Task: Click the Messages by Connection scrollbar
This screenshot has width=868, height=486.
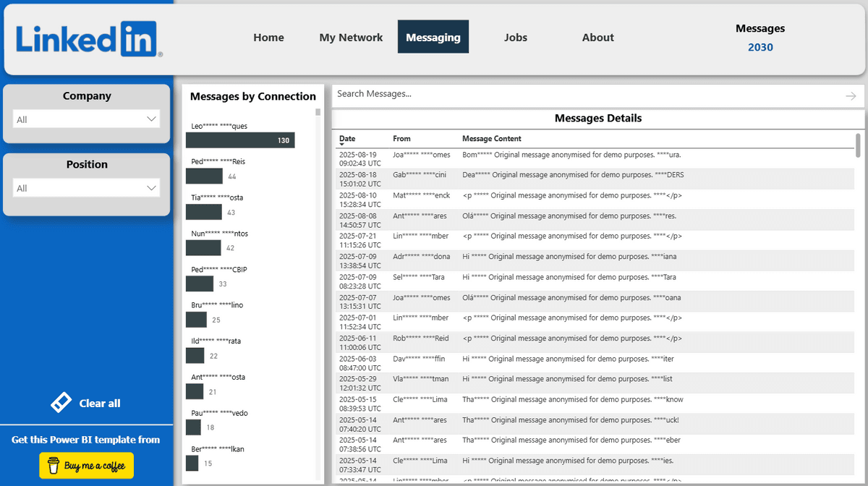Action: pyautogui.click(x=318, y=112)
